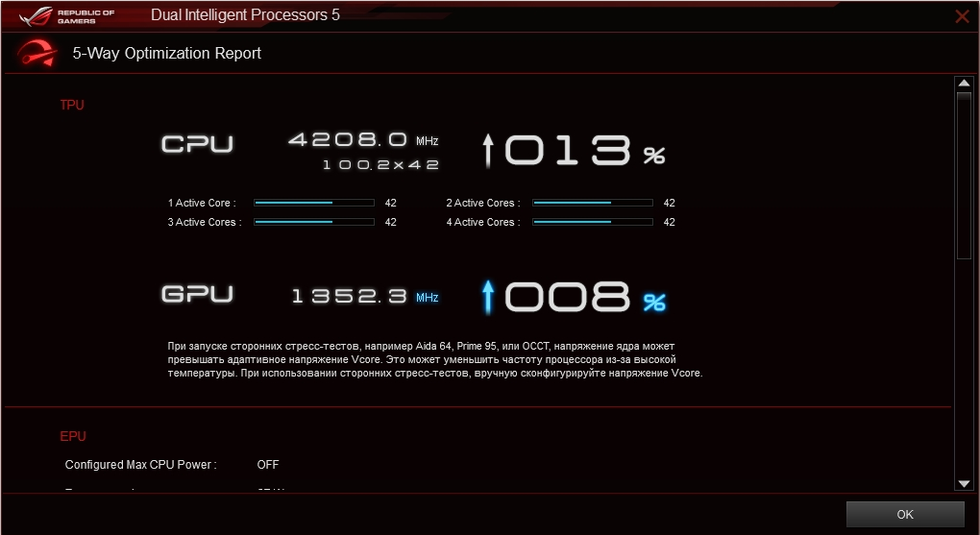Click the 3 Active Cores progress bar
The height and width of the screenshot is (535, 980).
click(314, 222)
